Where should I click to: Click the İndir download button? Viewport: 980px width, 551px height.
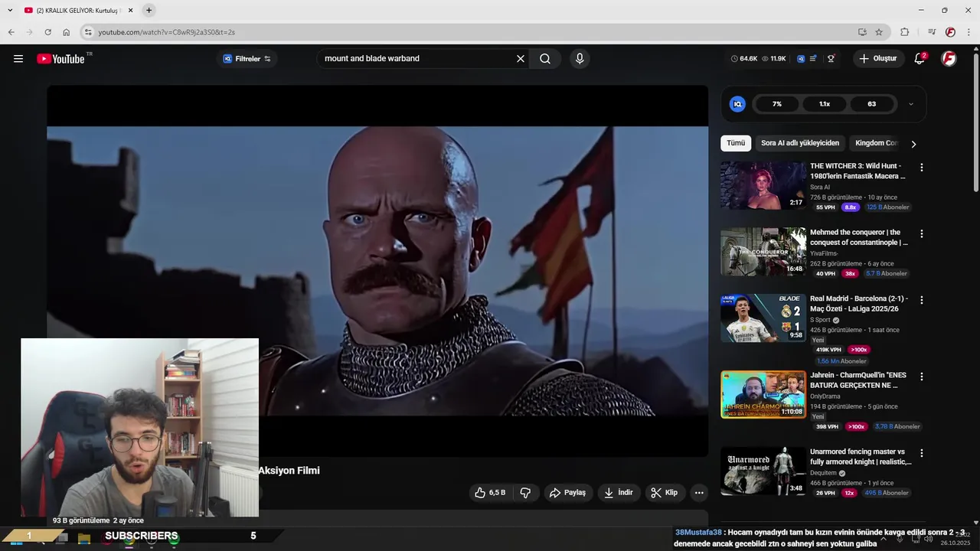(619, 493)
